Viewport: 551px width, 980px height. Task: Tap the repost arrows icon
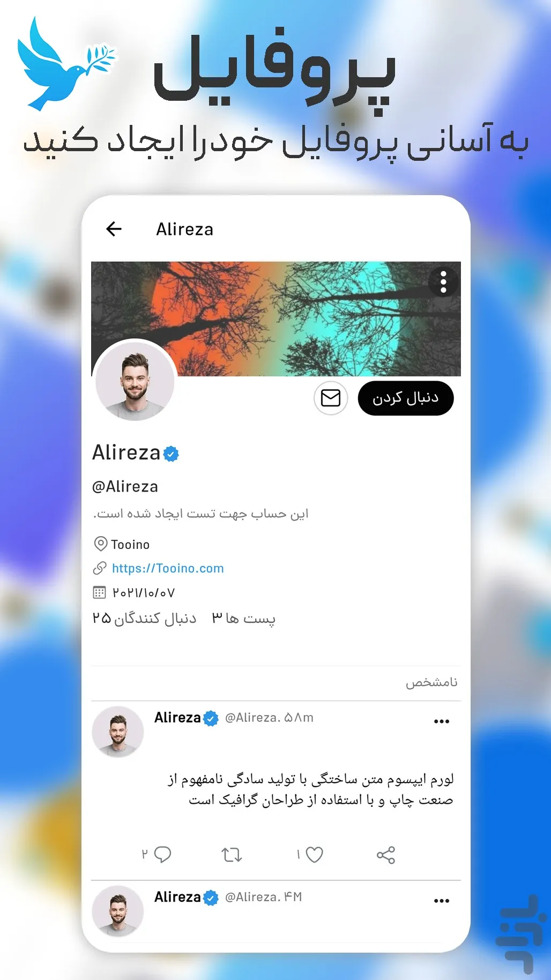click(232, 855)
